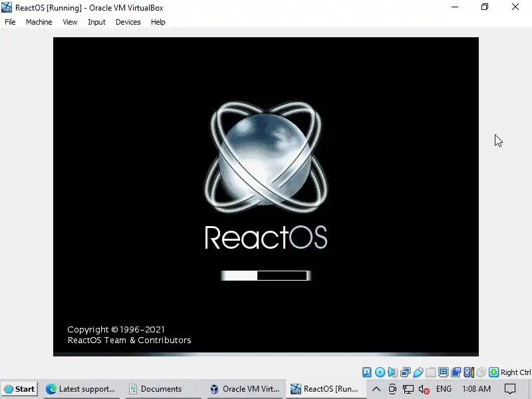This screenshot has width=532, height=399.
Task: Click the ENG language indicator
Action: [444, 389]
